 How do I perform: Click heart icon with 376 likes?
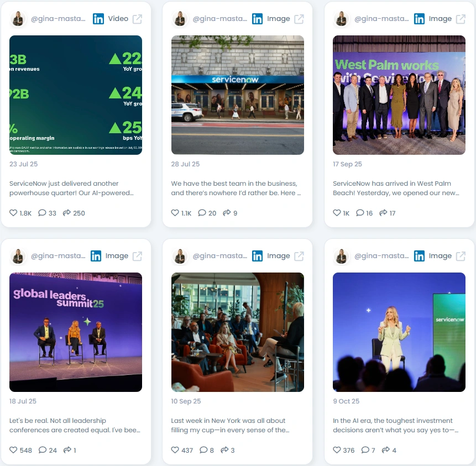coord(337,450)
